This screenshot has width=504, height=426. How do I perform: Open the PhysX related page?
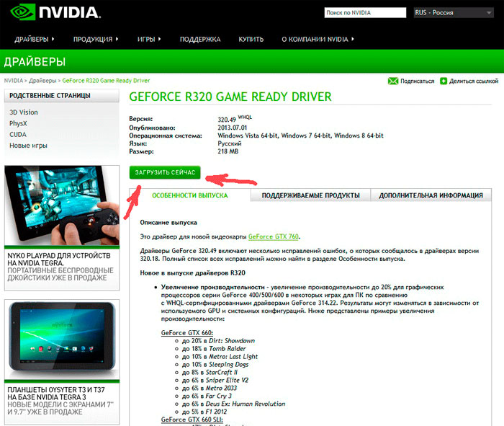[18, 123]
